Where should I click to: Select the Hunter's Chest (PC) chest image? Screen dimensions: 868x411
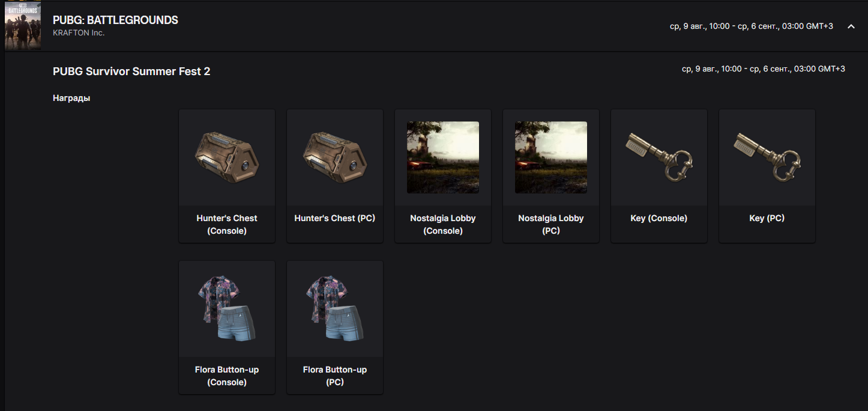(x=335, y=157)
